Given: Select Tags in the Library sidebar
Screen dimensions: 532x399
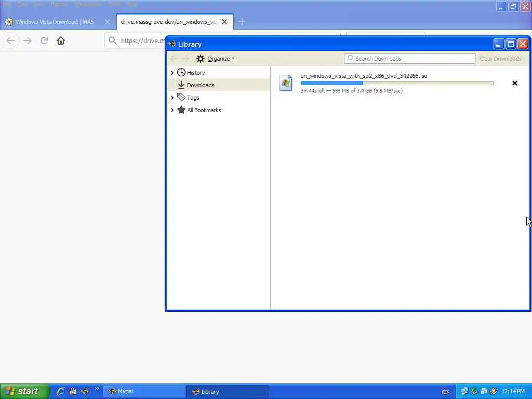Looking at the screenshot, I should click(193, 98).
